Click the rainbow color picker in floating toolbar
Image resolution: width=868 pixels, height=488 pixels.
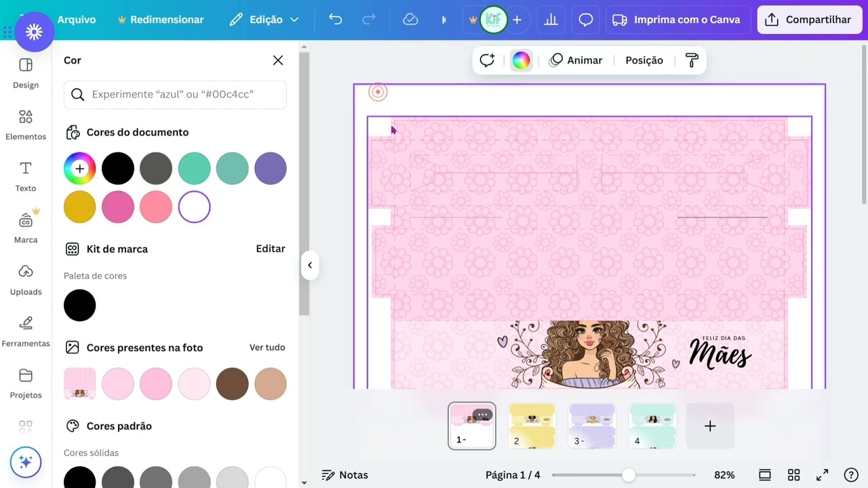[x=521, y=60]
